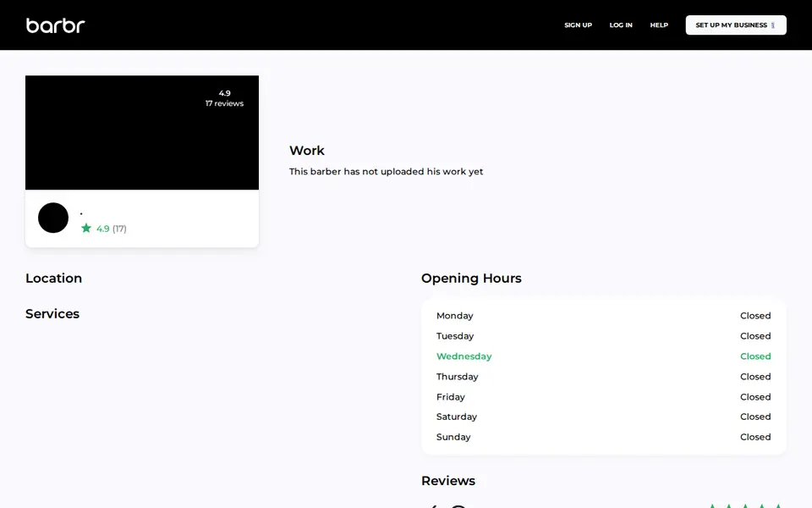Click the '17 reviews' text on cover
Screen dimensions: 812x508
pyautogui.click(x=224, y=103)
